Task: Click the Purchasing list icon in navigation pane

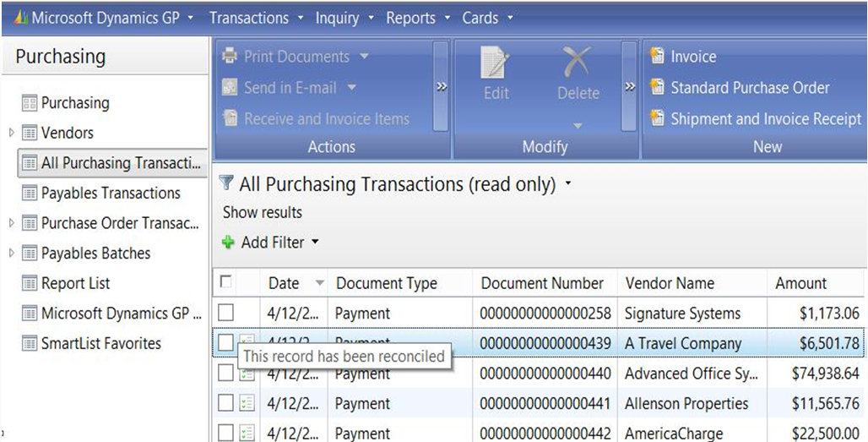Action: coord(30,103)
